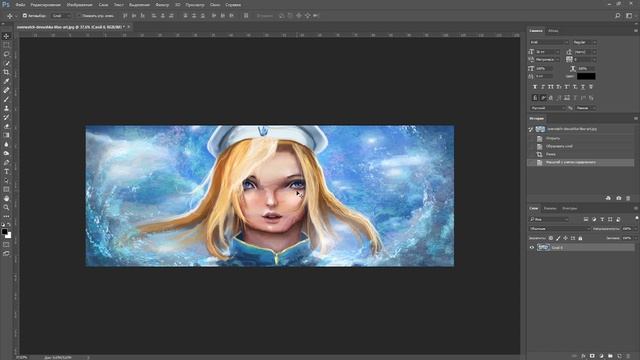Click the camera snapshot icon in the History panel
640x360 pixels.
click(x=618, y=198)
